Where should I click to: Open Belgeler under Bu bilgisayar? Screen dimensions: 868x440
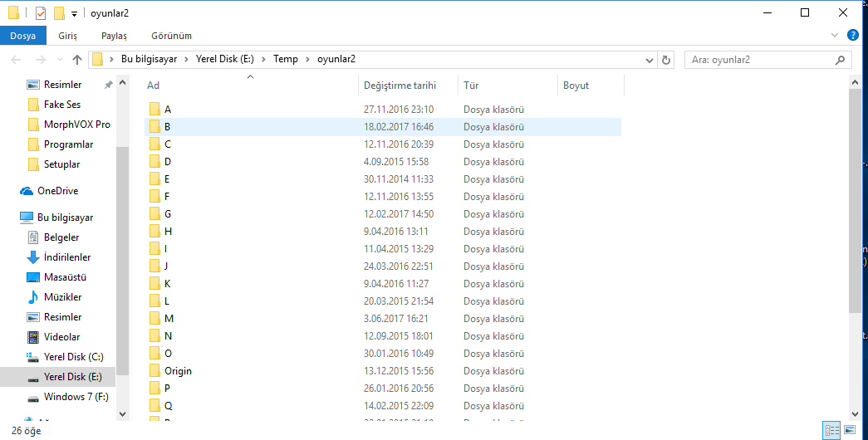(61, 237)
